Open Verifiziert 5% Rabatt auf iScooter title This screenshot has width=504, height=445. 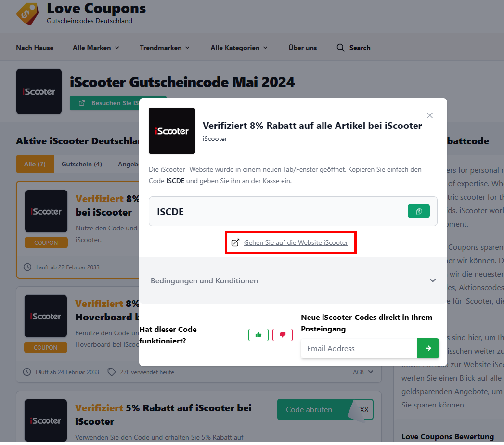(x=163, y=415)
